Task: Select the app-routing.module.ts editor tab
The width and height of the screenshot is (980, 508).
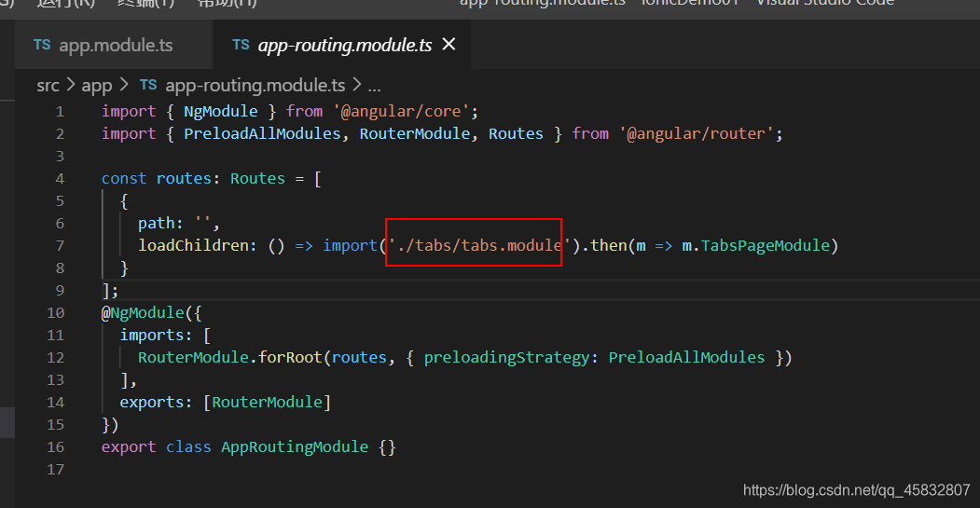Action: pyautogui.click(x=341, y=45)
